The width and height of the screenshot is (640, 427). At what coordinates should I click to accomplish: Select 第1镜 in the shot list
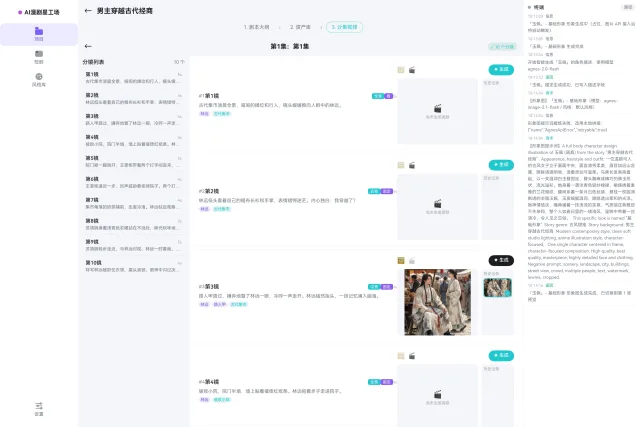(133, 78)
